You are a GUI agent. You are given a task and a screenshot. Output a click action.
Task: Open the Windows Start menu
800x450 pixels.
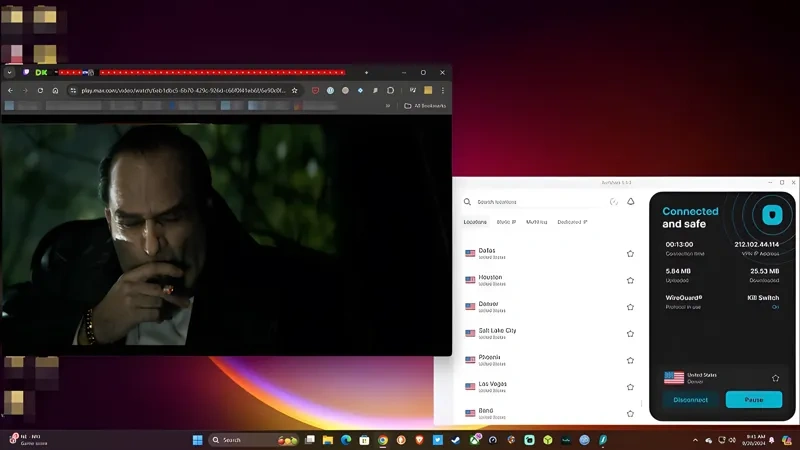(x=197, y=440)
